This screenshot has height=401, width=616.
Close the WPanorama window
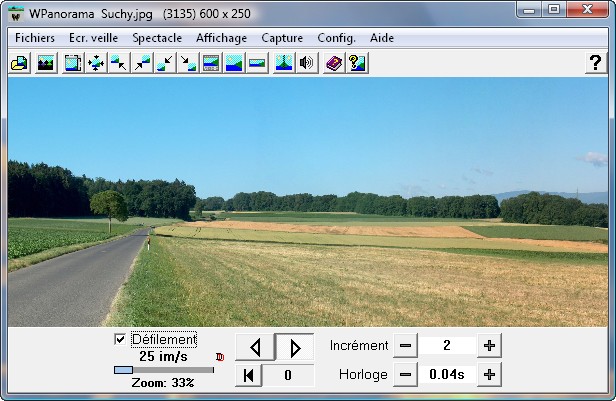pyautogui.click(x=587, y=10)
